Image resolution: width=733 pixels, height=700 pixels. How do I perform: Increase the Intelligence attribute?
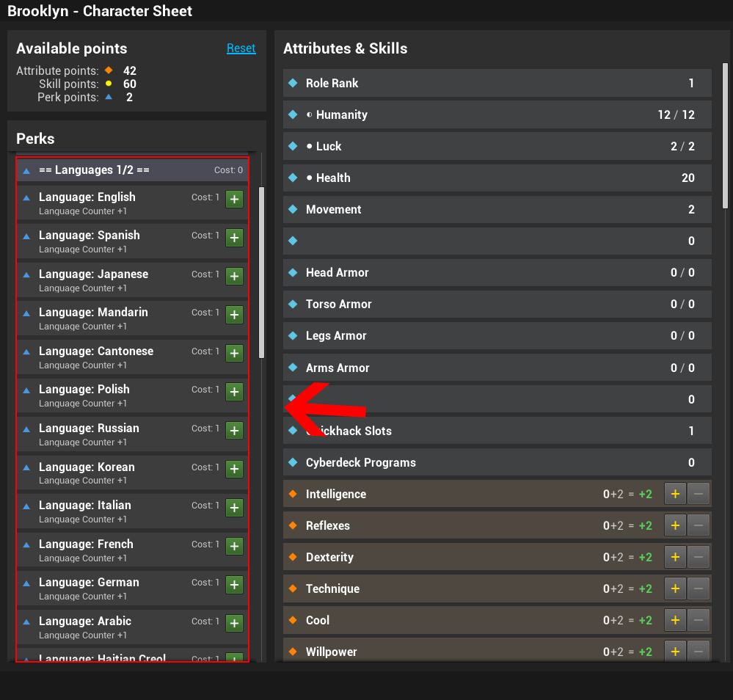click(x=674, y=495)
